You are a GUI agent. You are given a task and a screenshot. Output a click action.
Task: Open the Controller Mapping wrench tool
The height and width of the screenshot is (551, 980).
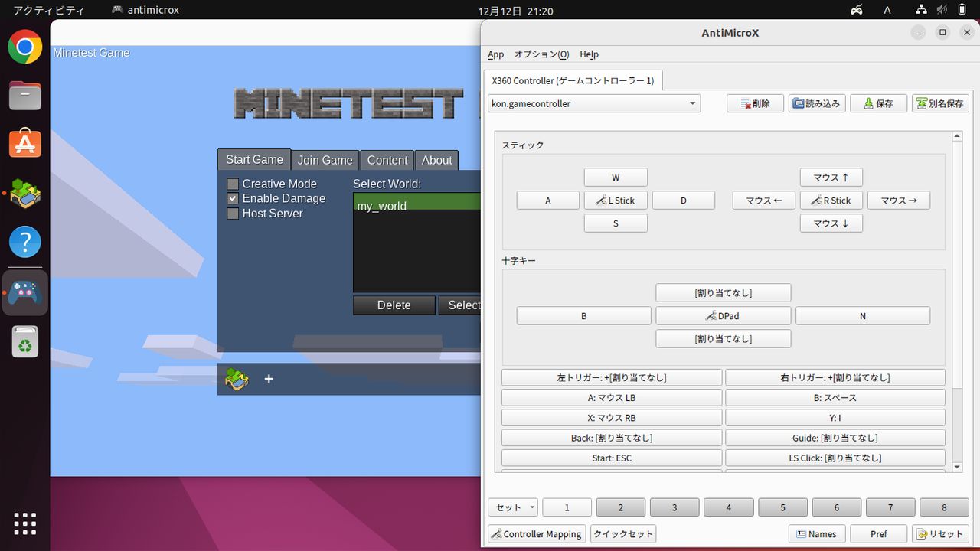[x=536, y=533]
